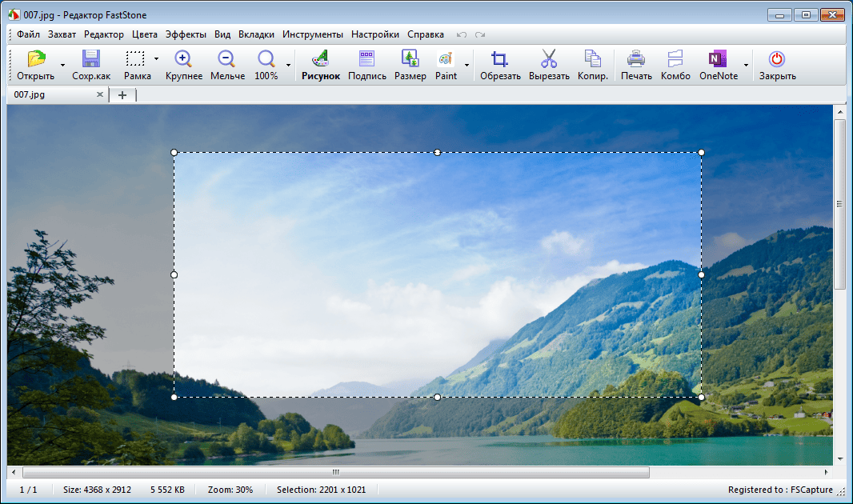Image resolution: width=853 pixels, height=504 pixels.
Task: Click the top-center selection handle
Action: tap(438, 153)
